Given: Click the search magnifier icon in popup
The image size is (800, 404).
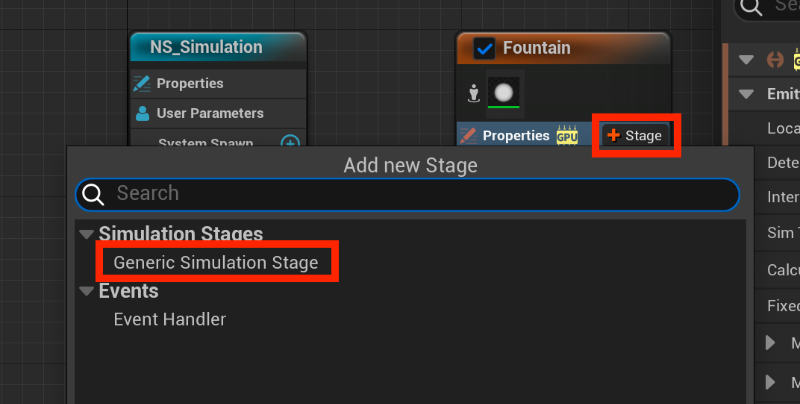Looking at the screenshot, I should (x=94, y=194).
